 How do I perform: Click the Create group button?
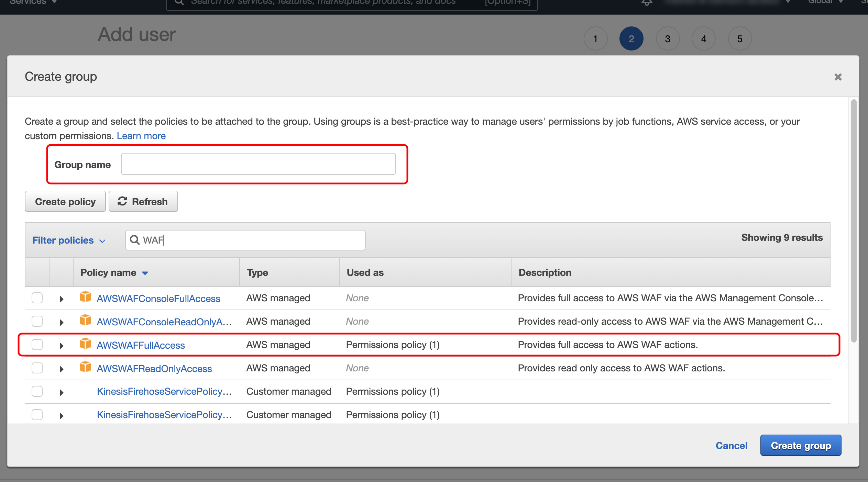click(x=801, y=445)
